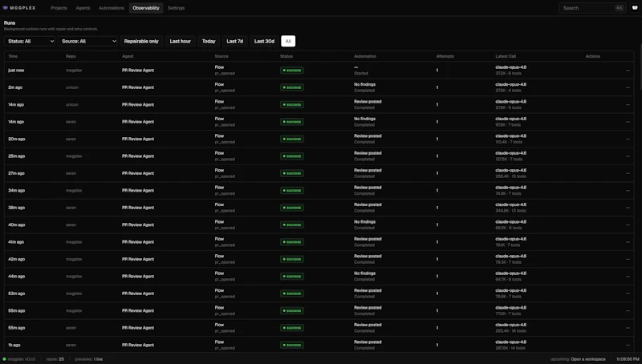Click the Mogplex logo icon
642x364 pixels.
pyautogui.click(x=6, y=8)
